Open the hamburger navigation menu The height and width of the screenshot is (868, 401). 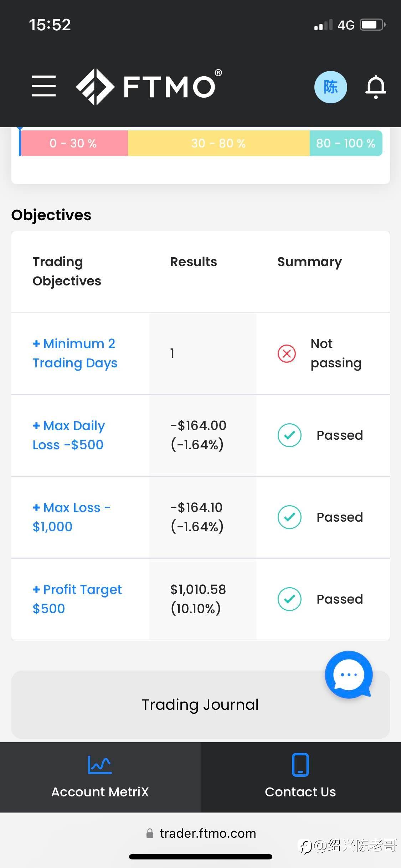43,86
